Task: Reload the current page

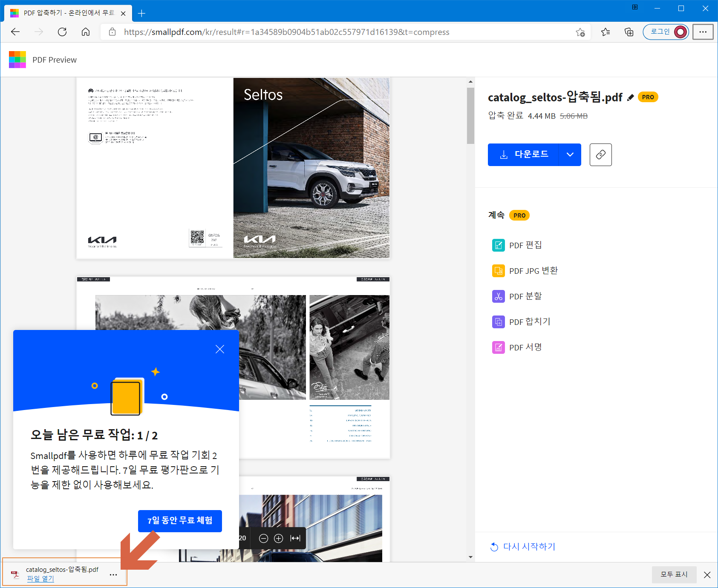Action: (62, 32)
